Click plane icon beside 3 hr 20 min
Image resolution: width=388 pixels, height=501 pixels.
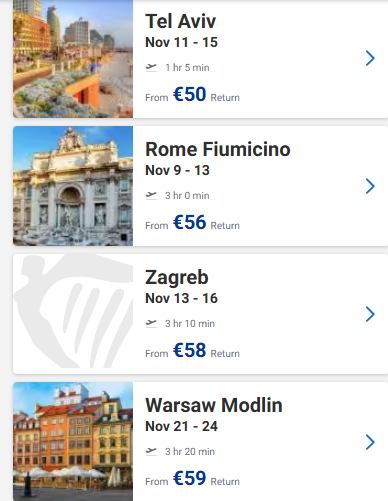tap(151, 451)
